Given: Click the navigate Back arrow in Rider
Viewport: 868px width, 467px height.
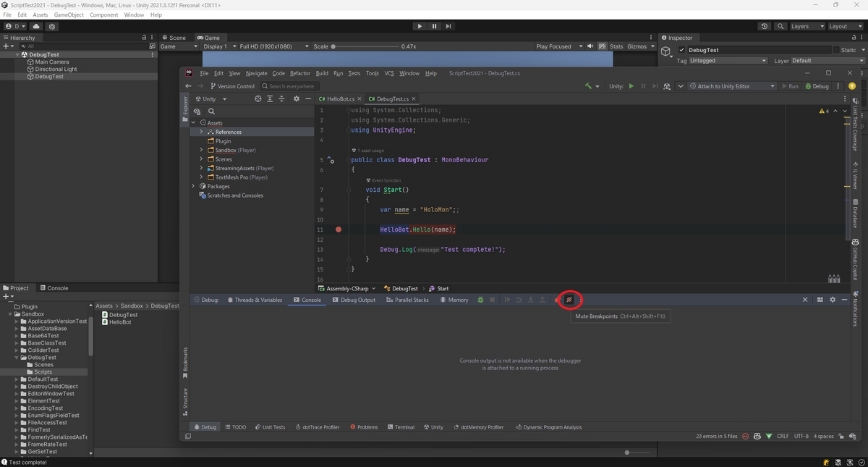Looking at the screenshot, I should 189,86.
